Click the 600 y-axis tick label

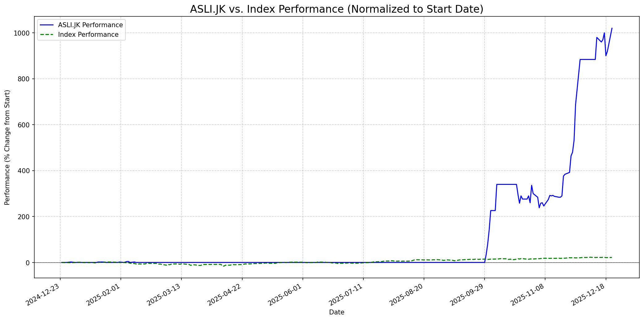[24, 125]
